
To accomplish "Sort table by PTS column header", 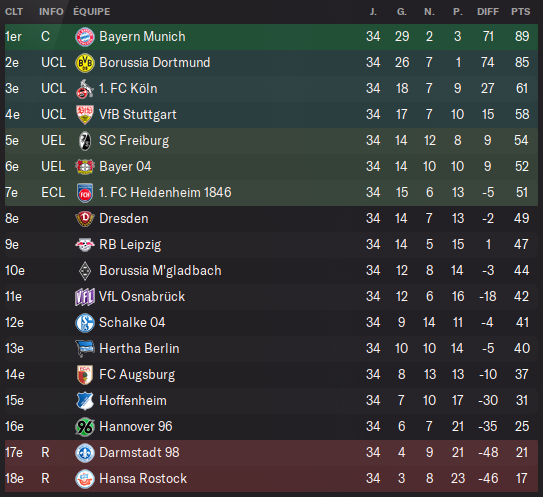I will tap(520, 12).
